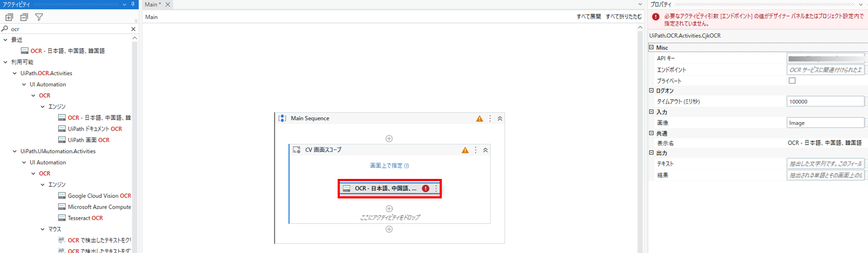Switch to the Main tab
868x253 pixels.
[152, 4]
